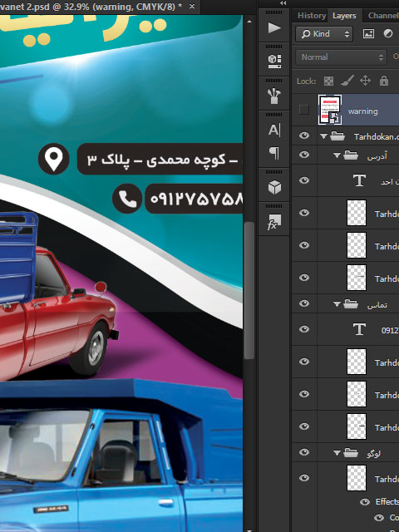Click the address text box on canvas
This screenshot has height=532, width=399.
pos(160,159)
